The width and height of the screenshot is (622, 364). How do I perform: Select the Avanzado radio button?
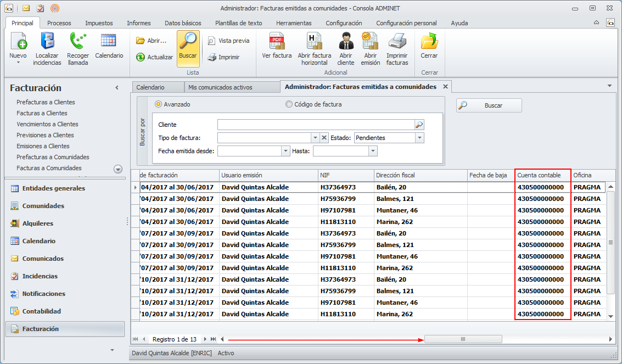159,104
